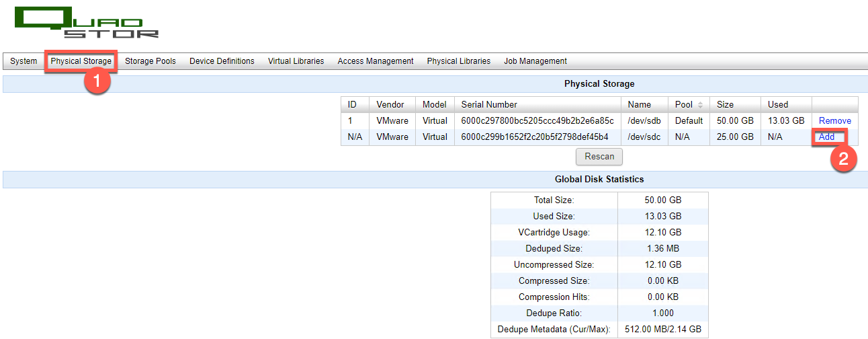
Task: Click the Vendor column header
Action: click(390, 105)
